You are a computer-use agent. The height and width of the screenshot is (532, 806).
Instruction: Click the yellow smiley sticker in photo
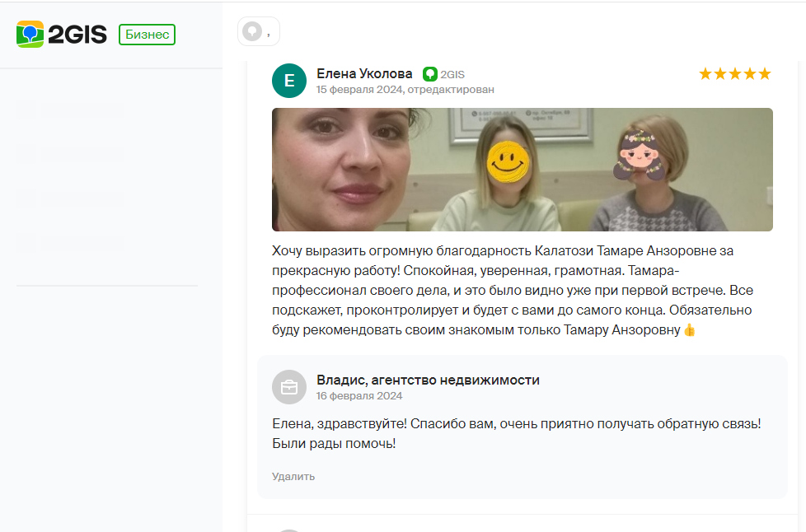coord(508,161)
